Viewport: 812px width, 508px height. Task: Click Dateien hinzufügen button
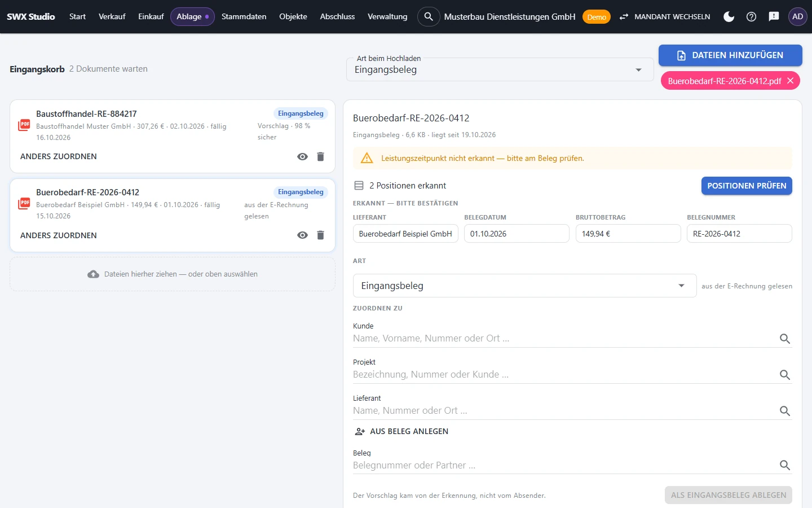click(x=730, y=55)
